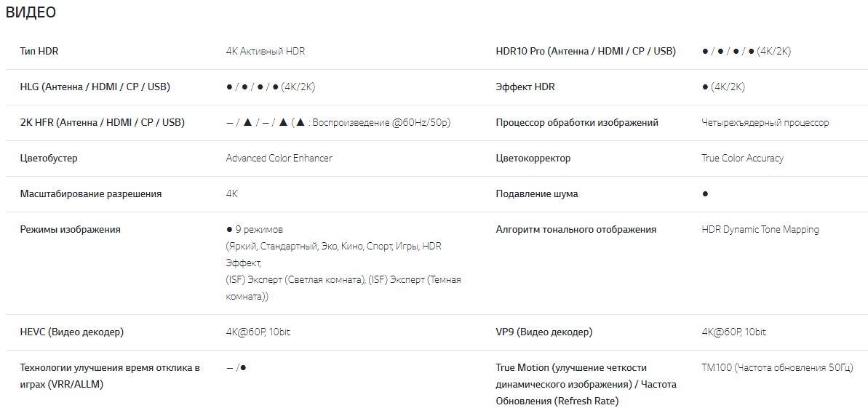Select the True Color Accuracy value

(742, 159)
